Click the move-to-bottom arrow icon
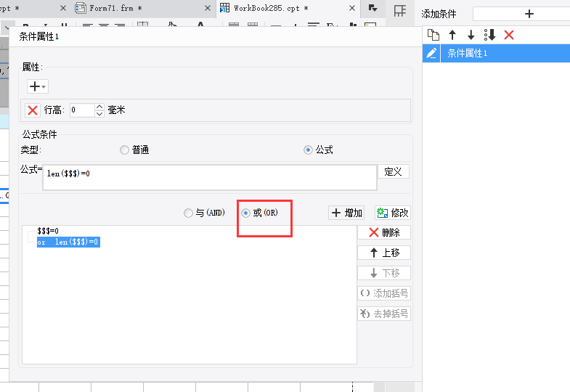 489,35
